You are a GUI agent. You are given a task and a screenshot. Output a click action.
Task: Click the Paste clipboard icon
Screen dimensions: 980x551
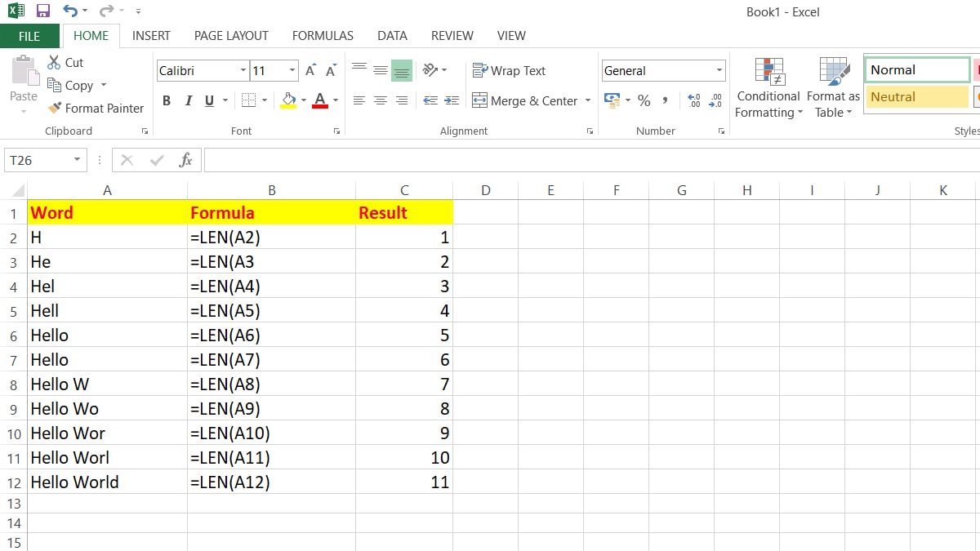pos(24,71)
